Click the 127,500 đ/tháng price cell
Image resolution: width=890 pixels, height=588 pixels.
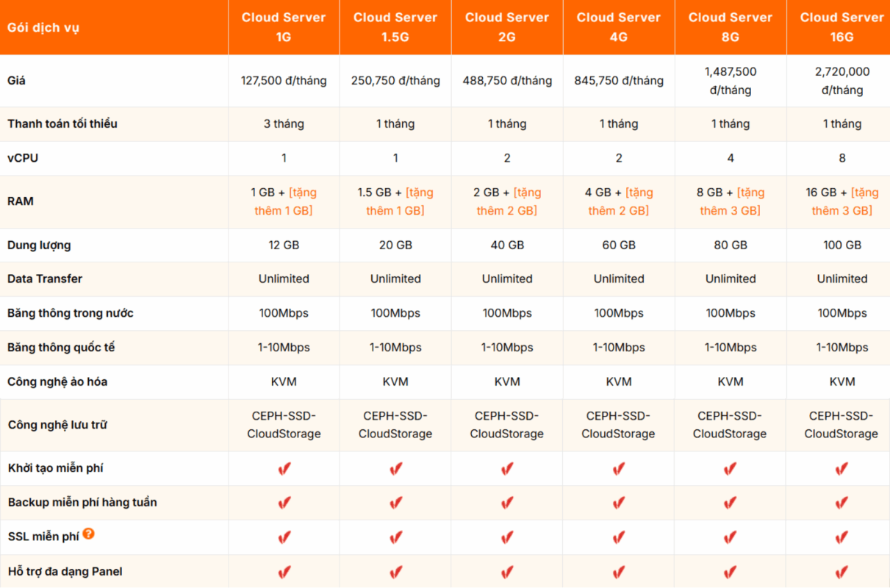(284, 81)
